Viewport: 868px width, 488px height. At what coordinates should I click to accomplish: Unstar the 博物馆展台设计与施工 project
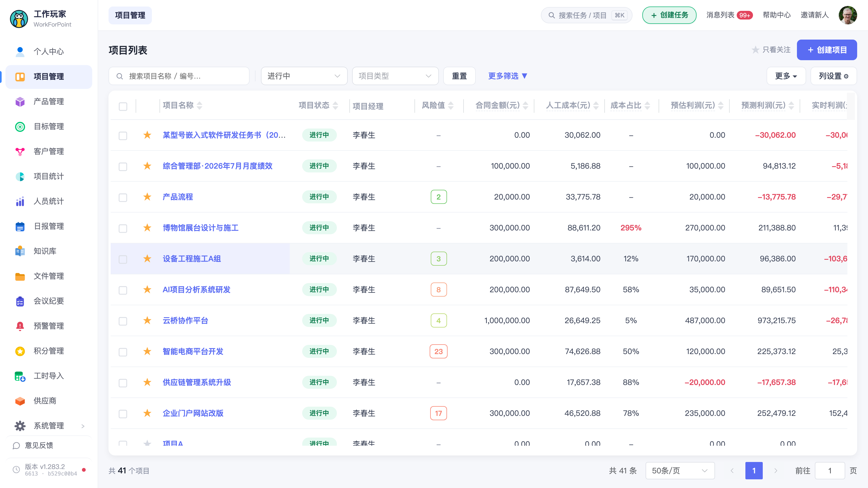pyautogui.click(x=147, y=228)
